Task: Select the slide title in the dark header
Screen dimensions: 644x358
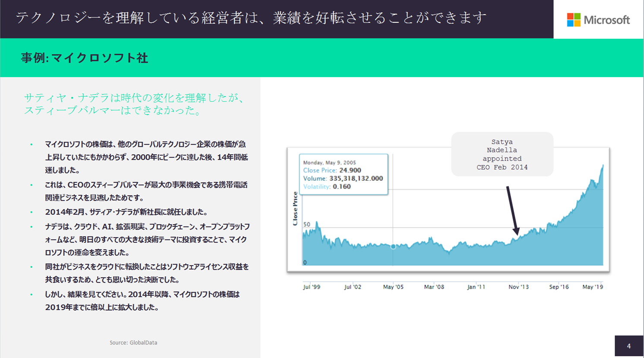Action: click(x=251, y=18)
